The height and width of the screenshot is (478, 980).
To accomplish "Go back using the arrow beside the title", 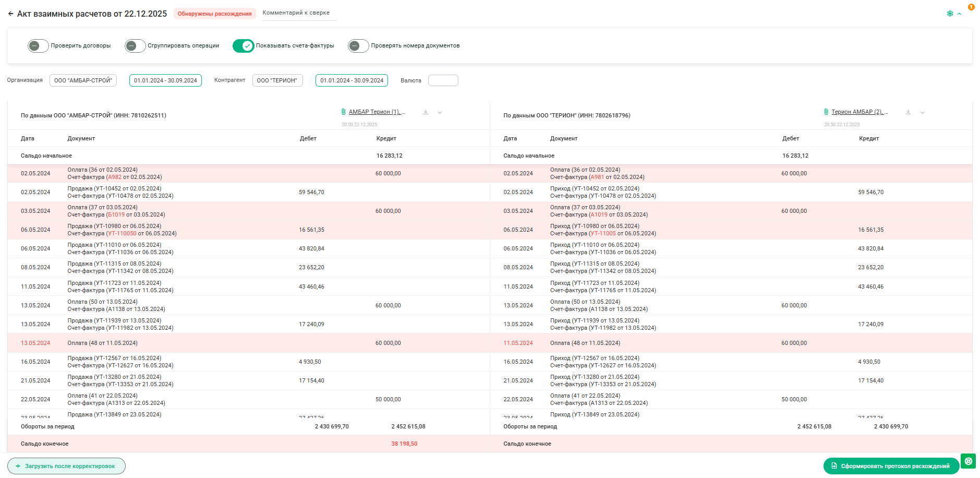I will pos(10,14).
